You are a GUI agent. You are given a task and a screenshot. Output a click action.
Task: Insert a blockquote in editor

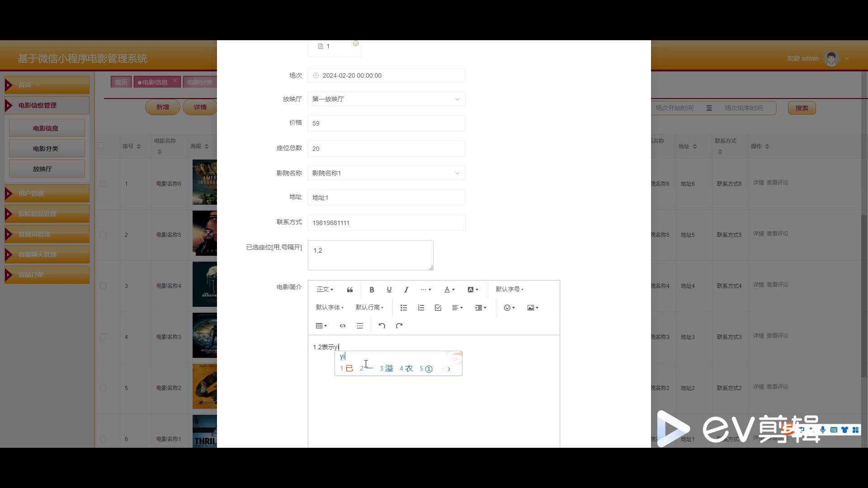tap(350, 290)
